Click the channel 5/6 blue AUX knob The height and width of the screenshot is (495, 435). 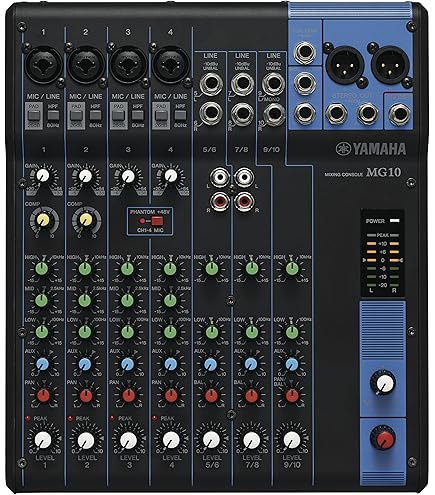coord(210,364)
